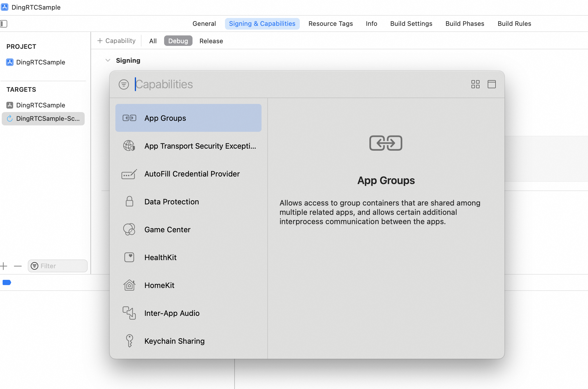The width and height of the screenshot is (588, 389).
Task: Click the Keychain Sharing key icon
Action: pos(129,341)
